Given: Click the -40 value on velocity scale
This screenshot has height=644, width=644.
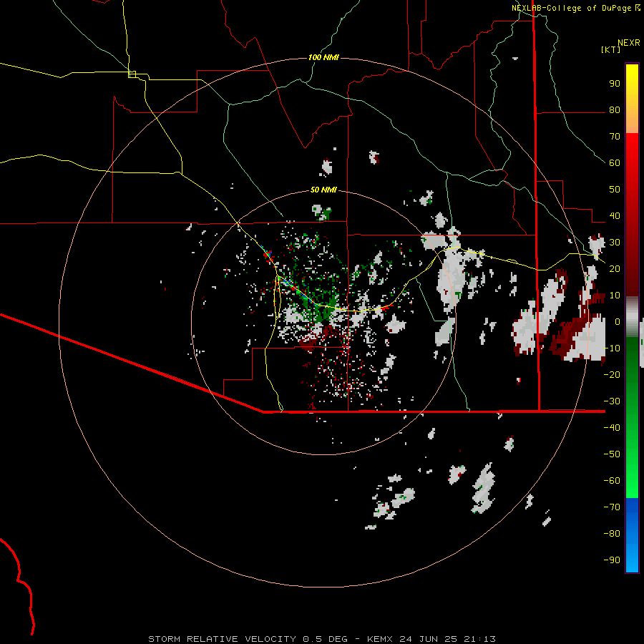Looking at the screenshot, I should [612, 428].
